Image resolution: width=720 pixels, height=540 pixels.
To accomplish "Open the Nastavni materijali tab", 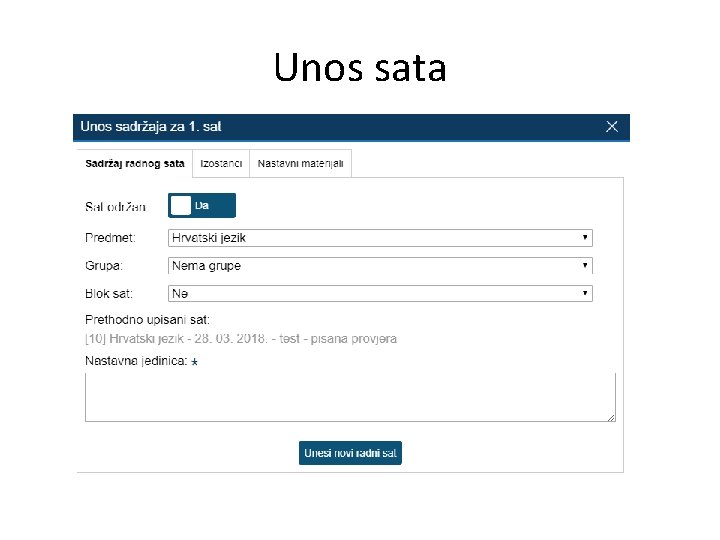I will pos(300,163).
